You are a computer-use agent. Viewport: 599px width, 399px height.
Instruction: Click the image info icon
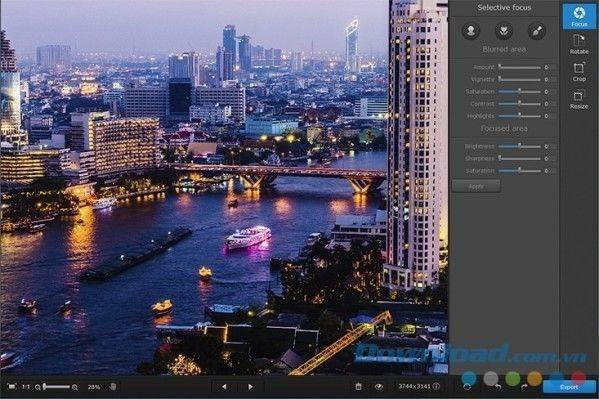436,387
